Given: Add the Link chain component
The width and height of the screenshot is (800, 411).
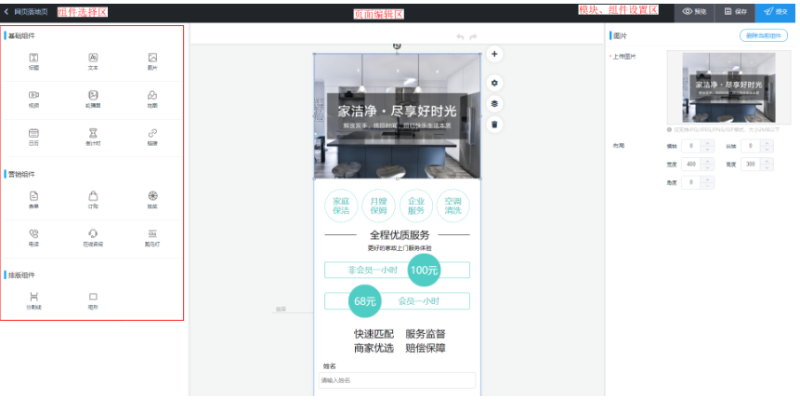Looking at the screenshot, I should click(152, 137).
